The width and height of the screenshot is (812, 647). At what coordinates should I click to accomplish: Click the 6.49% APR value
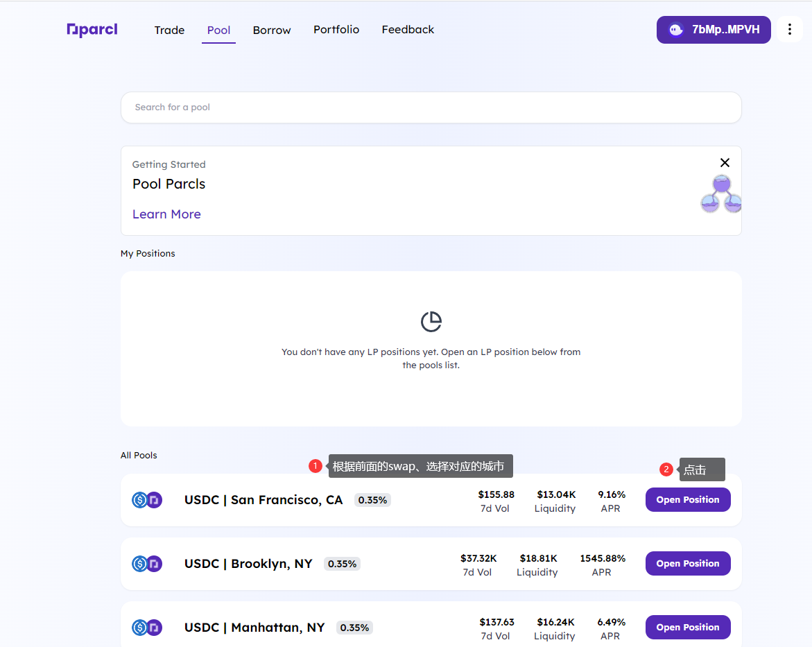[612, 622]
